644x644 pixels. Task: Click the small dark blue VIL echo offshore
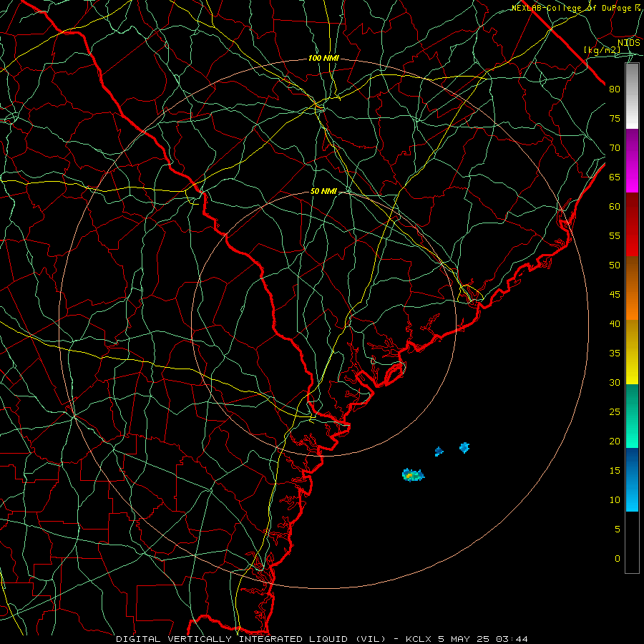tap(439, 452)
